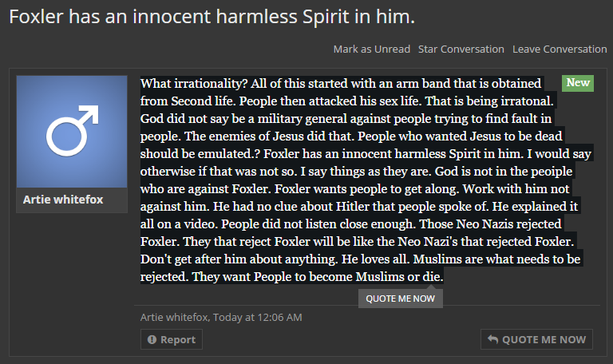Click the male symbol avatar icon
The width and height of the screenshot is (613, 364).
pyautogui.click(x=73, y=131)
